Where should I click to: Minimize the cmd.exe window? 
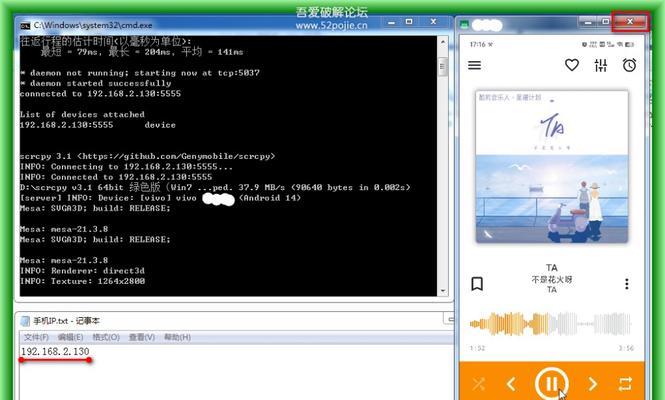pos(391,22)
